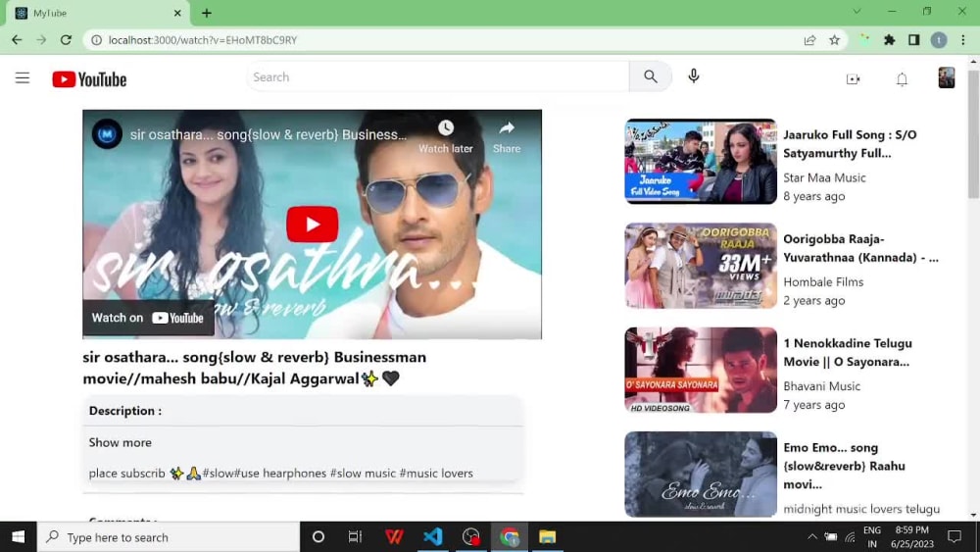Open Chrome profile icon
The width and height of the screenshot is (980, 552).
[x=939, y=40]
